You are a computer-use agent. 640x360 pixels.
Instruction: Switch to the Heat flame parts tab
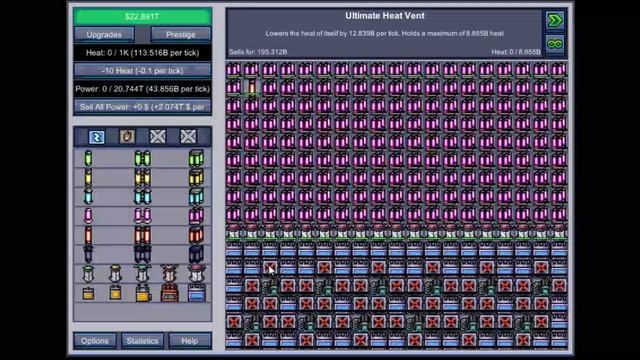pos(127,137)
